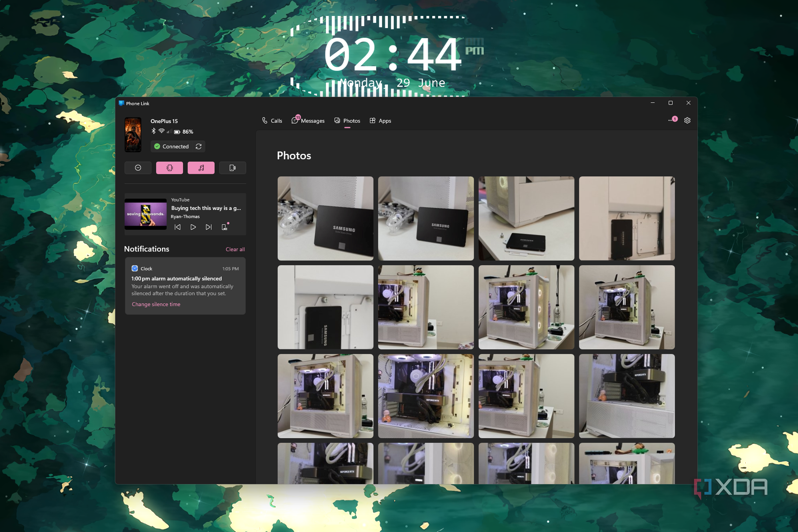Refresh the phone connection status
The height and width of the screenshot is (532, 798).
[198, 147]
